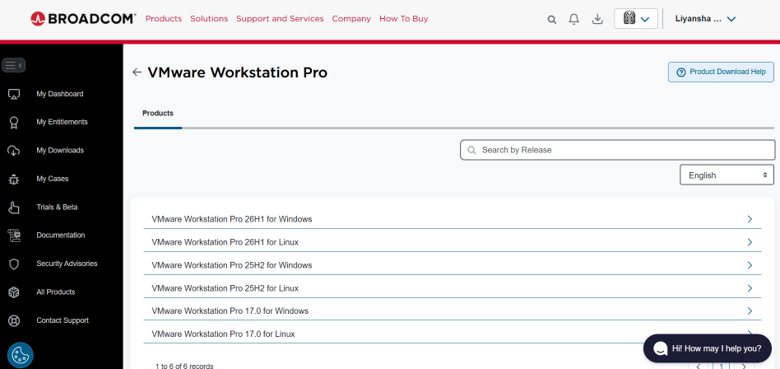Viewport: 780px width, 369px height.
Task: Open the English language dropdown
Action: point(727,175)
